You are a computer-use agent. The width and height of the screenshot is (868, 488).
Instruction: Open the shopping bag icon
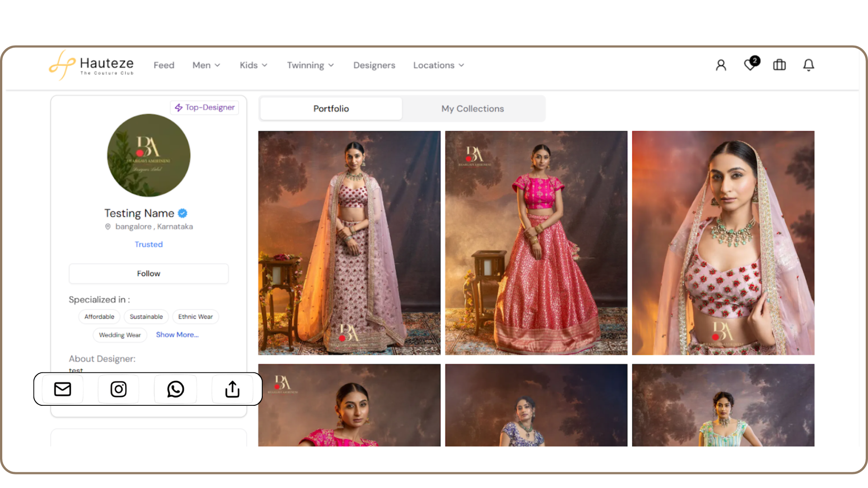point(779,65)
